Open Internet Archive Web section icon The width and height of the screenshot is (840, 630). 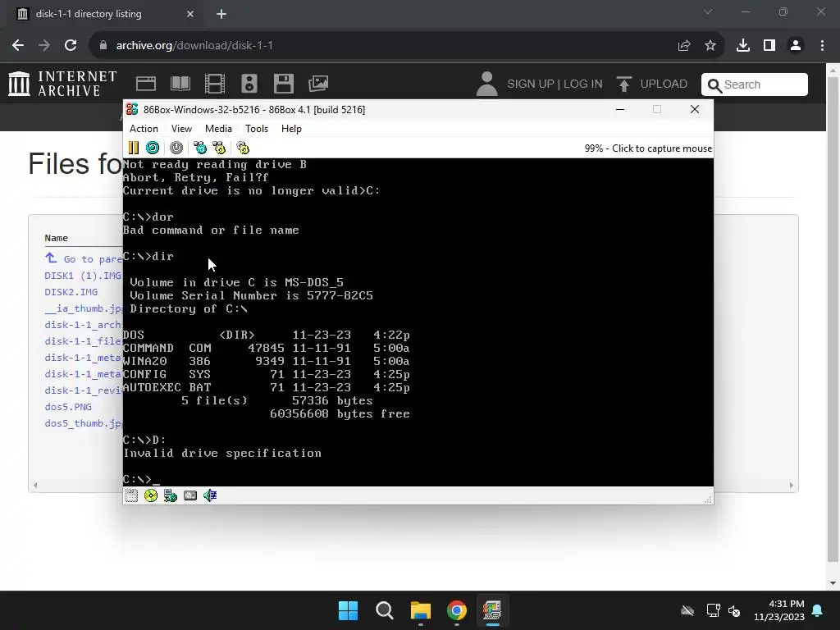(x=146, y=84)
